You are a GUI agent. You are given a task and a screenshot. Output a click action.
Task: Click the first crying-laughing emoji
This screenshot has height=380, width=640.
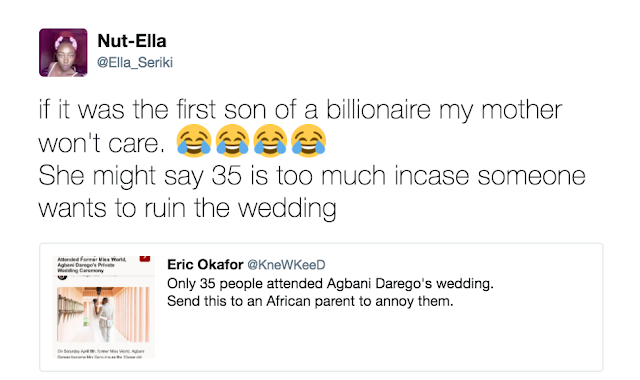(x=193, y=141)
